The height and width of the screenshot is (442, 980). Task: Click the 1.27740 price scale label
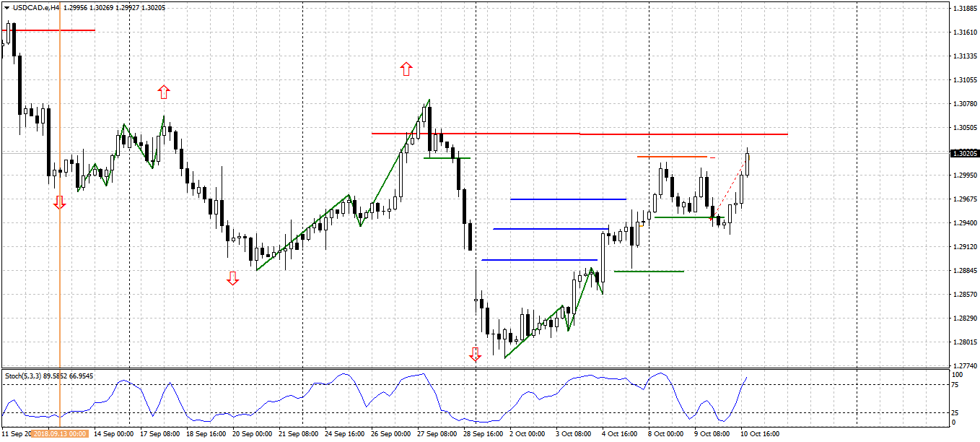point(965,366)
